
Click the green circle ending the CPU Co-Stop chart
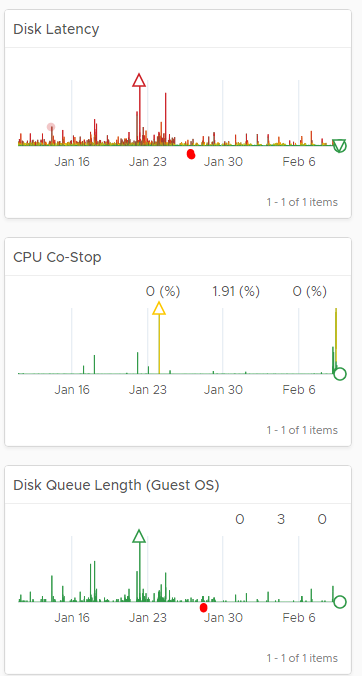tap(340, 374)
